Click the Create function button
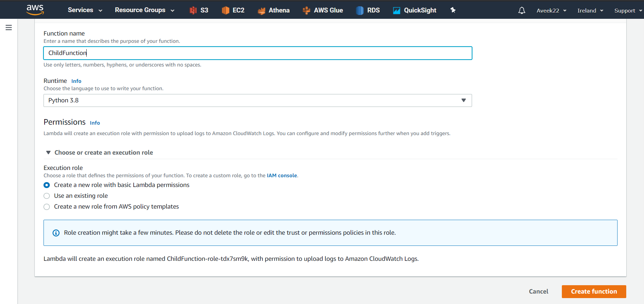 tap(594, 291)
